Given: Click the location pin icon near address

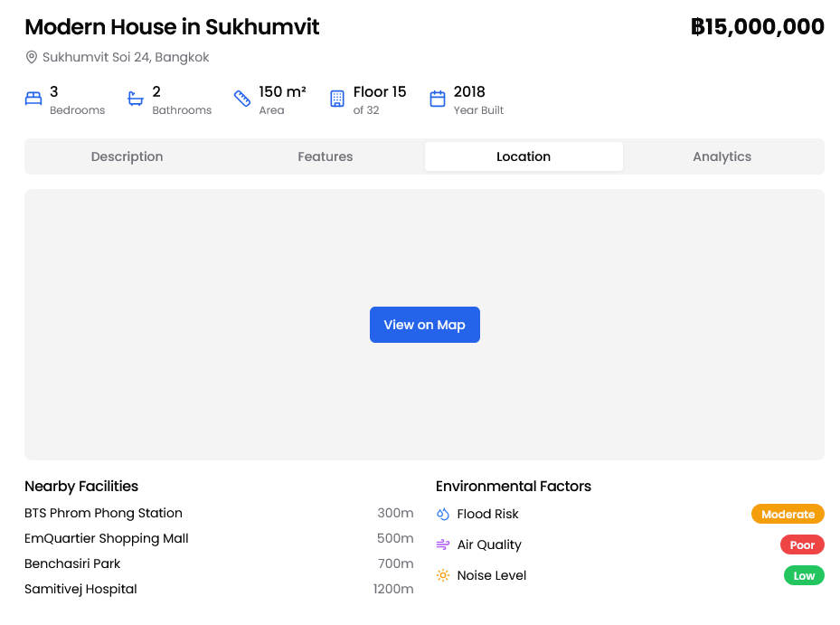Looking at the screenshot, I should pyautogui.click(x=32, y=58).
